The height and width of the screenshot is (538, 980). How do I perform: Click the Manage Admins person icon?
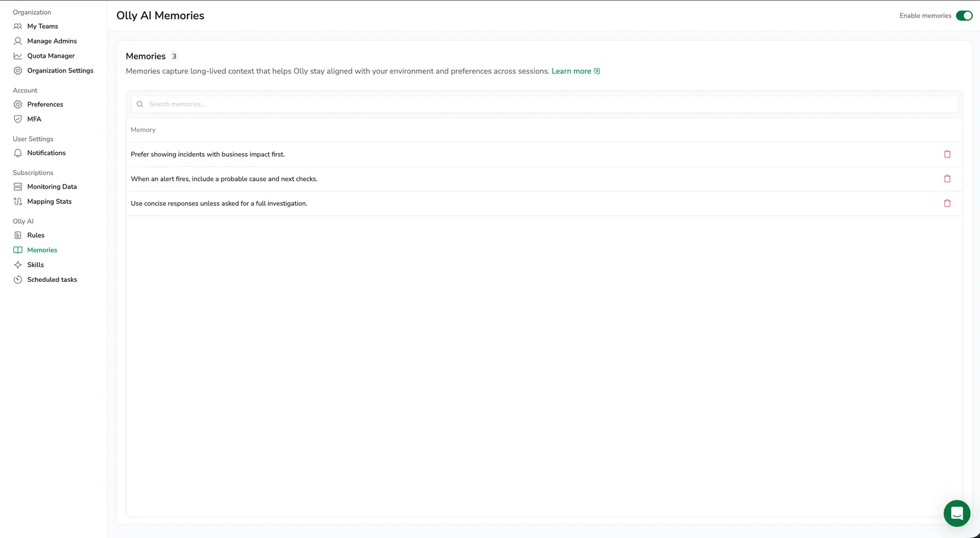(x=18, y=41)
